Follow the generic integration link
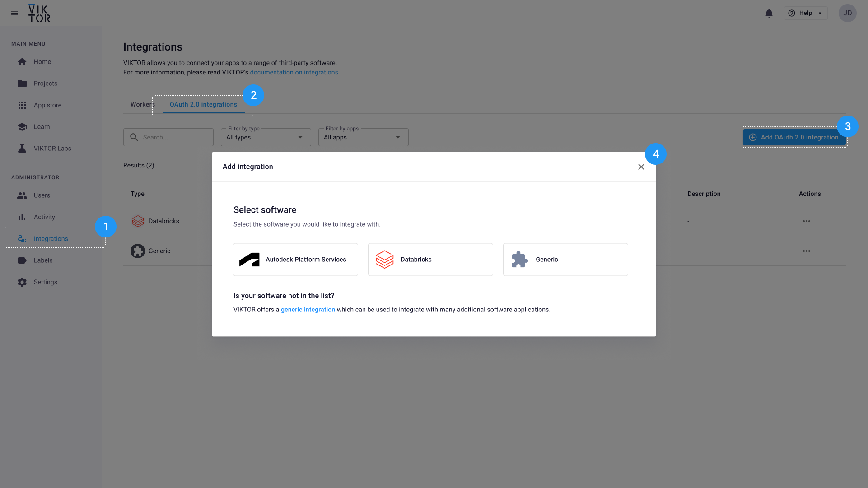868x488 pixels. (308, 310)
